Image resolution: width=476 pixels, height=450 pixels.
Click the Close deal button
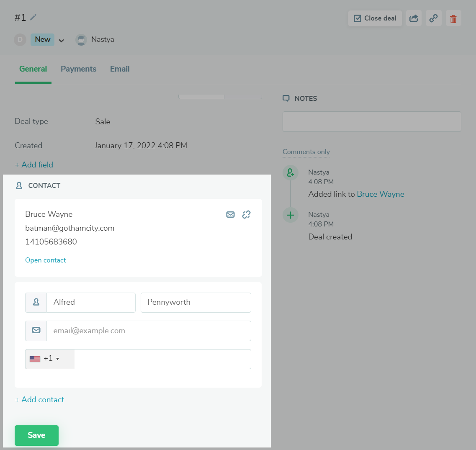click(375, 18)
